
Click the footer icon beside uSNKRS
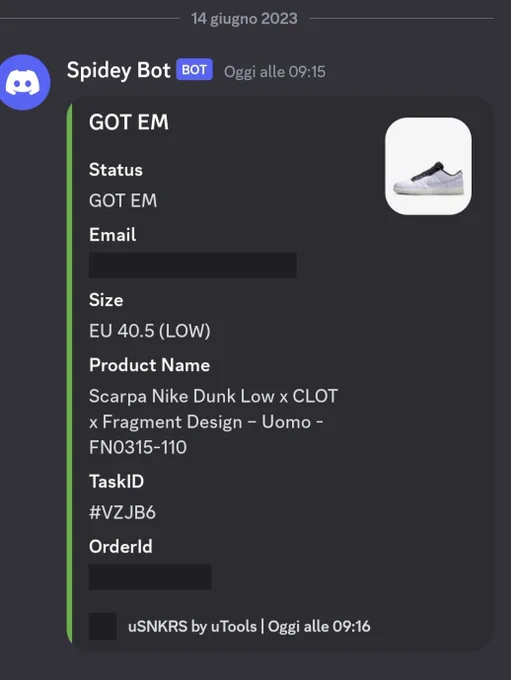pyautogui.click(x=103, y=626)
